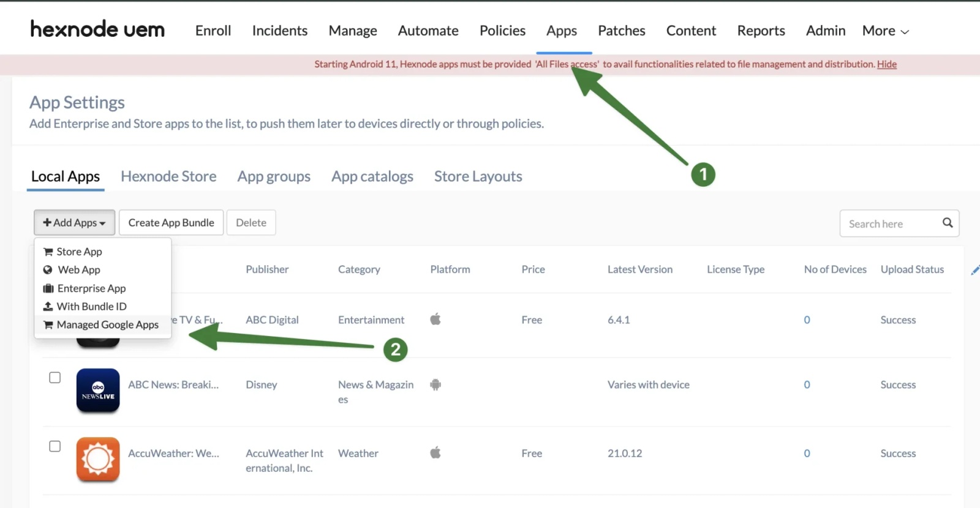Hide the Android 11 notice banner
The image size is (980, 508).
pos(886,64)
